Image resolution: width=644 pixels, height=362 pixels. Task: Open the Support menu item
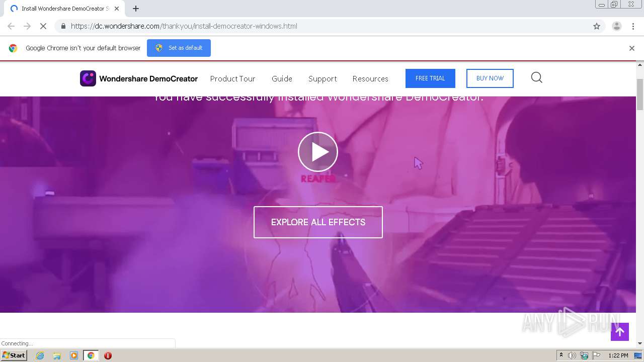(x=323, y=79)
